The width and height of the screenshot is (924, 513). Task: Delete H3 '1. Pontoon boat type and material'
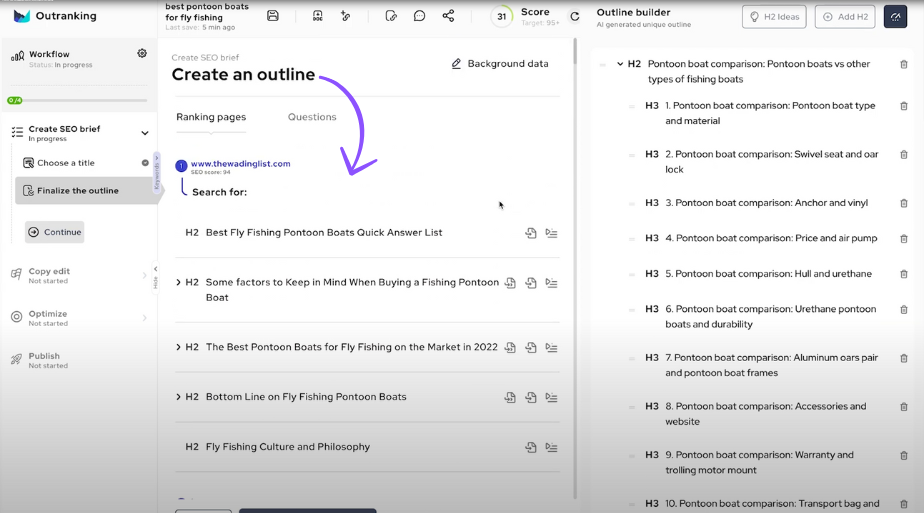click(x=903, y=106)
